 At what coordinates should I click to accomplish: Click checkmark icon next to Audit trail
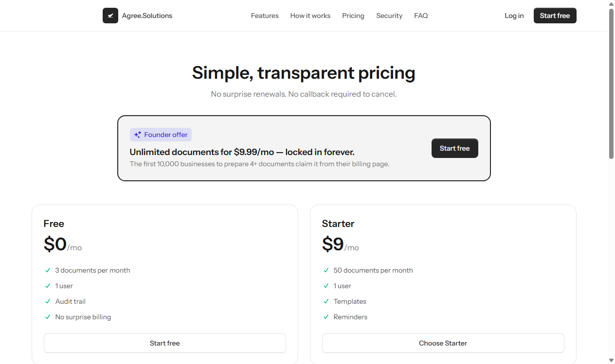[x=48, y=301]
